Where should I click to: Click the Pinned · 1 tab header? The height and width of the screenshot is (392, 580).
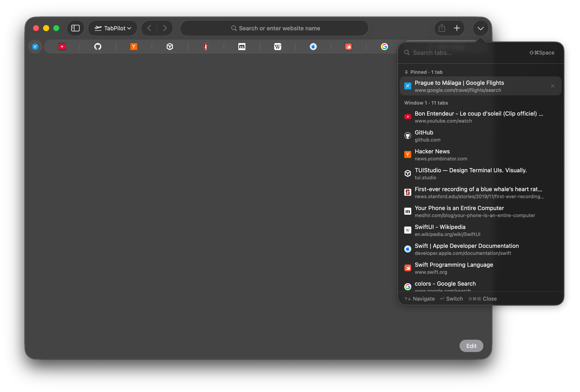pos(424,72)
